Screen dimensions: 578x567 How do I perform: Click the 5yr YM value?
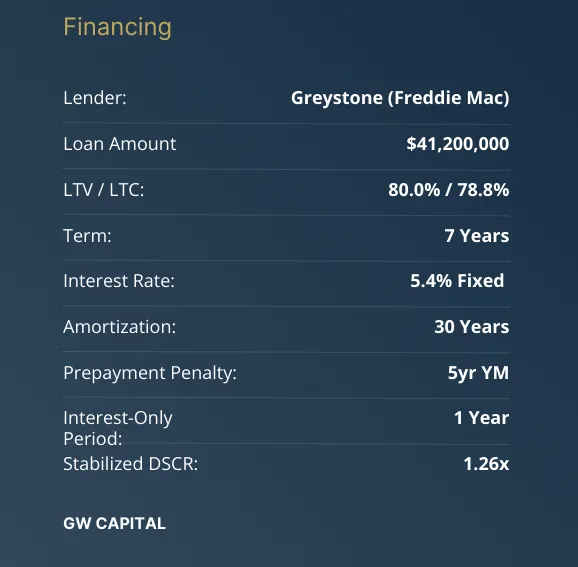coord(478,373)
